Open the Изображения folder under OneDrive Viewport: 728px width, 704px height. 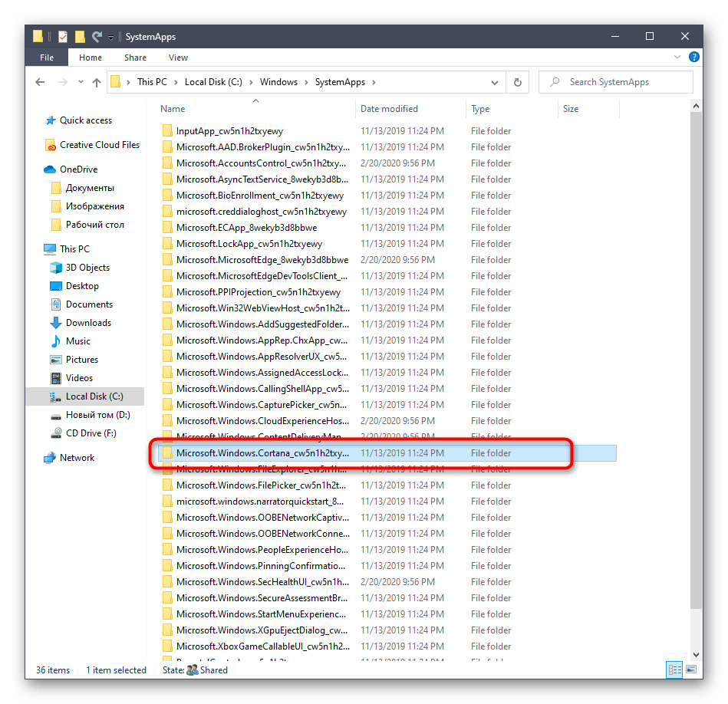pyautogui.click(x=87, y=206)
